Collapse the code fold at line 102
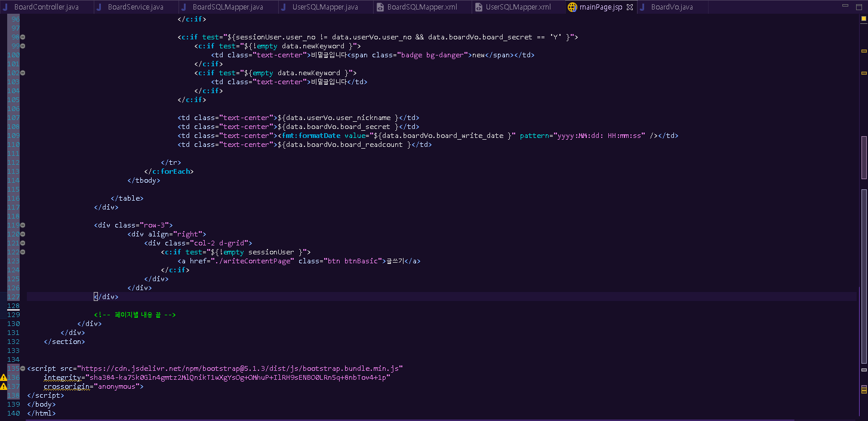Screen dimensions: 868x421 tap(23, 73)
